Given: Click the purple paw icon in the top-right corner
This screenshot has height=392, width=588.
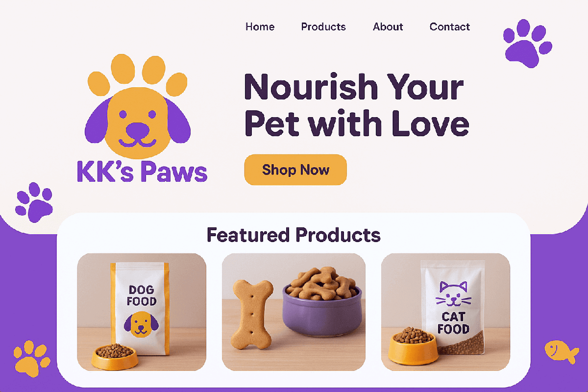Looking at the screenshot, I should [527, 43].
